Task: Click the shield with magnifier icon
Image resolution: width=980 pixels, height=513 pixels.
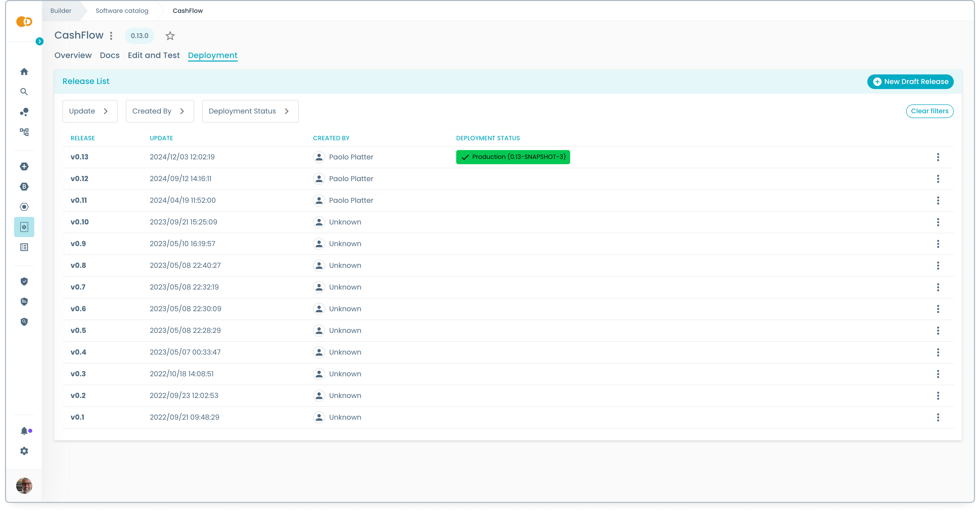Action: (x=24, y=322)
